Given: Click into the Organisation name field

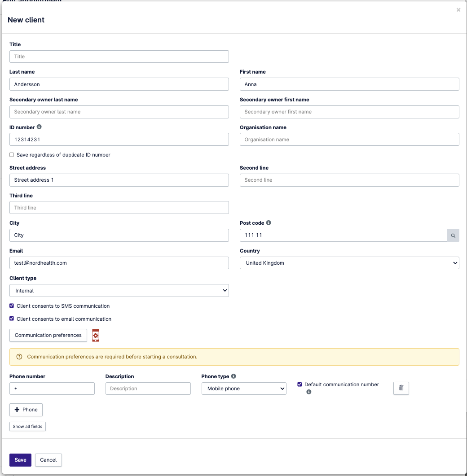Looking at the screenshot, I should tap(349, 140).
